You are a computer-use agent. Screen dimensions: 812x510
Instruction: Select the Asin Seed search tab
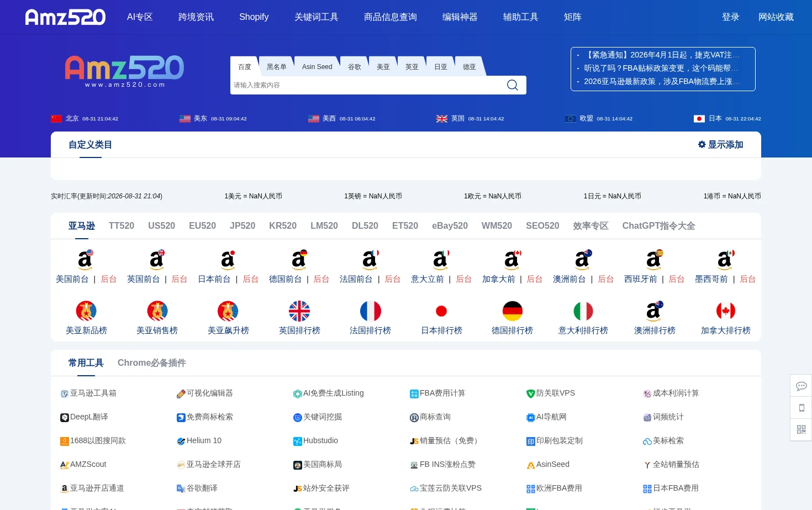tap(317, 66)
